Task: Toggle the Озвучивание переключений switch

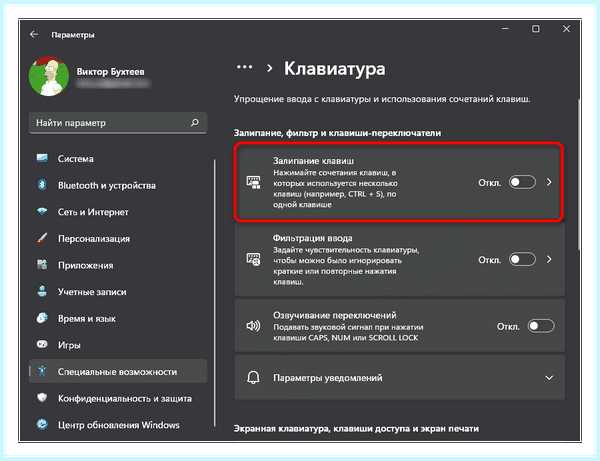Action: click(541, 326)
